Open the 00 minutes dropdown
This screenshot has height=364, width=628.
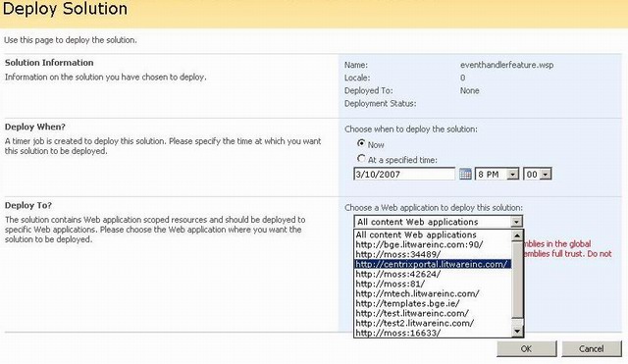tap(546, 175)
